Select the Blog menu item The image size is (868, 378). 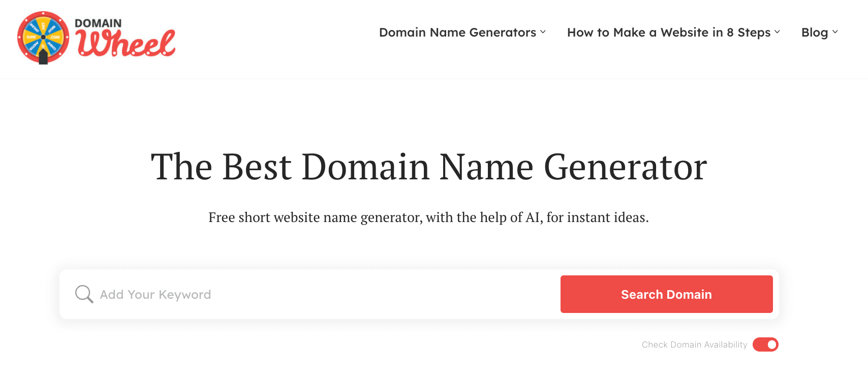[x=816, y=33]
